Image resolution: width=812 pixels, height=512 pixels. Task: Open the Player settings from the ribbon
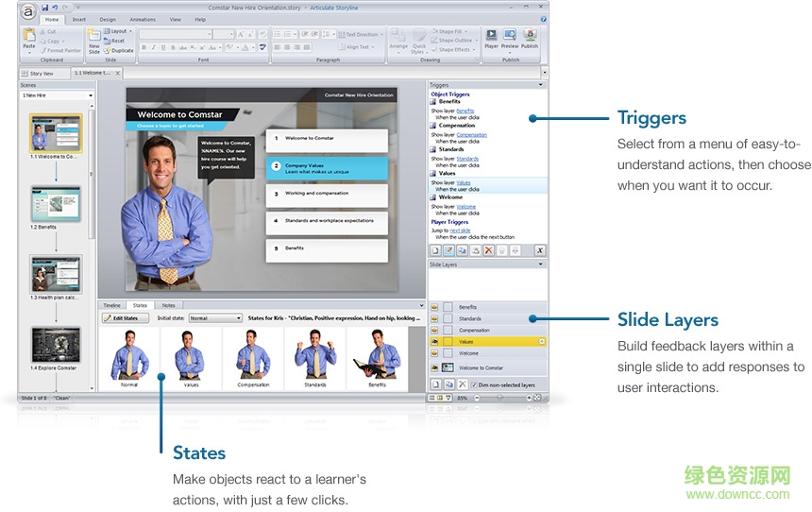click(x=491, y=37)
